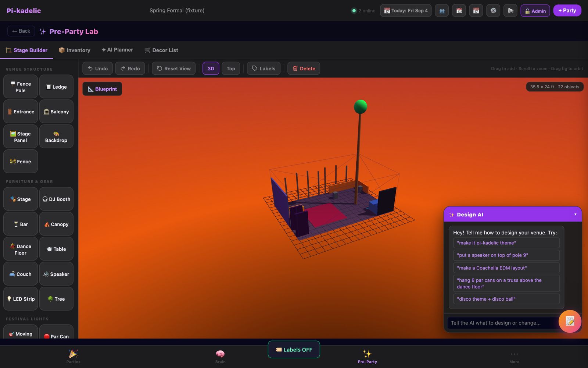This screenshot has height=368, width=588.
Task: Place a Tree
Action: coord(56,299)
